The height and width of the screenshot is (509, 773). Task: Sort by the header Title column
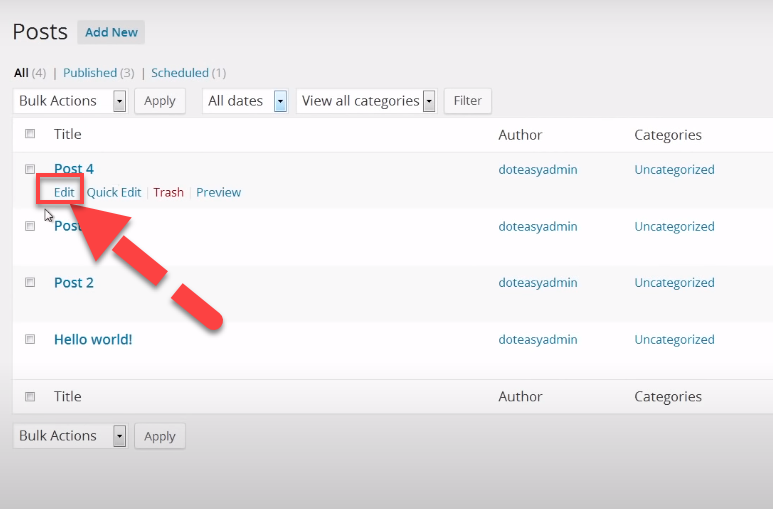tap(68, 134)
